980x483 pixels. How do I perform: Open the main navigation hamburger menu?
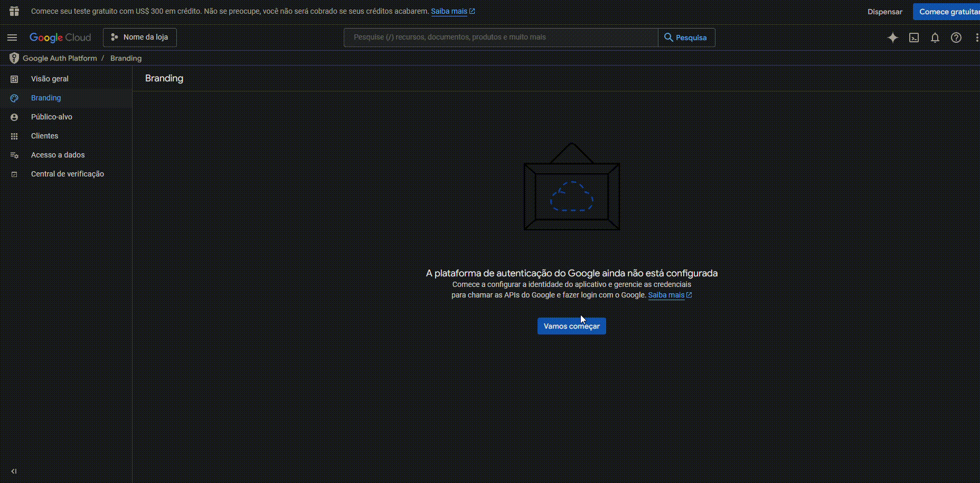pyautogui.click(x=12, y=38)
